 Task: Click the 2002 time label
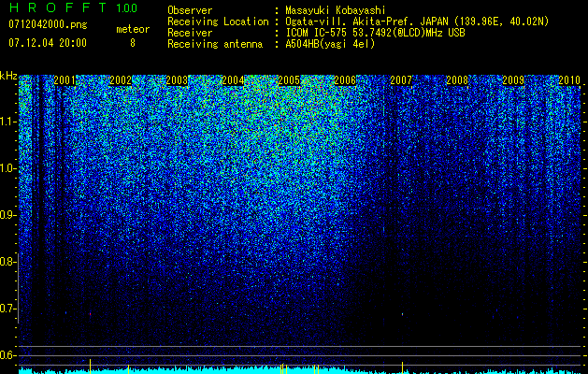[x=121, y=80]
